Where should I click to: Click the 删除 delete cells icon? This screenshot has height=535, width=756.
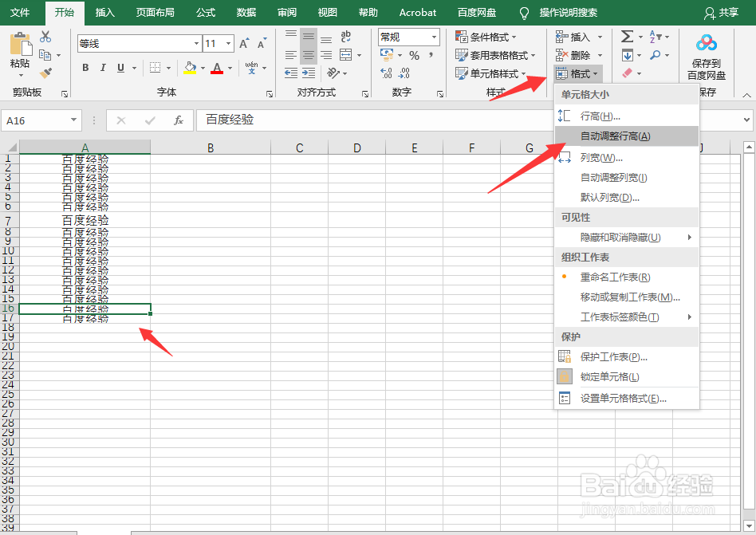pos(574,53)
